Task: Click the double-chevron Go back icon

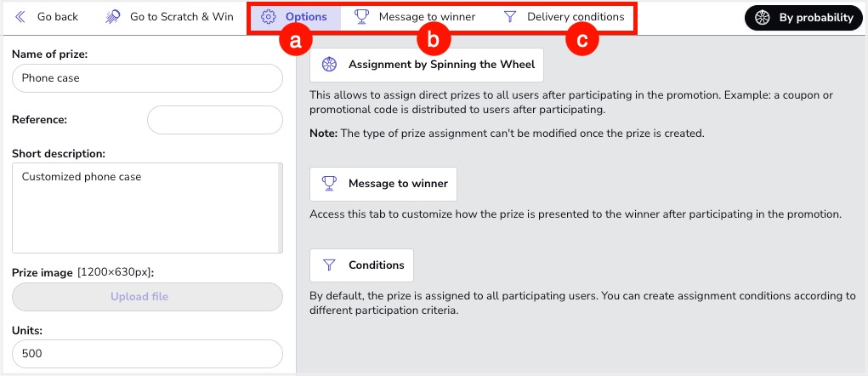Action: [x=20, y=17]
